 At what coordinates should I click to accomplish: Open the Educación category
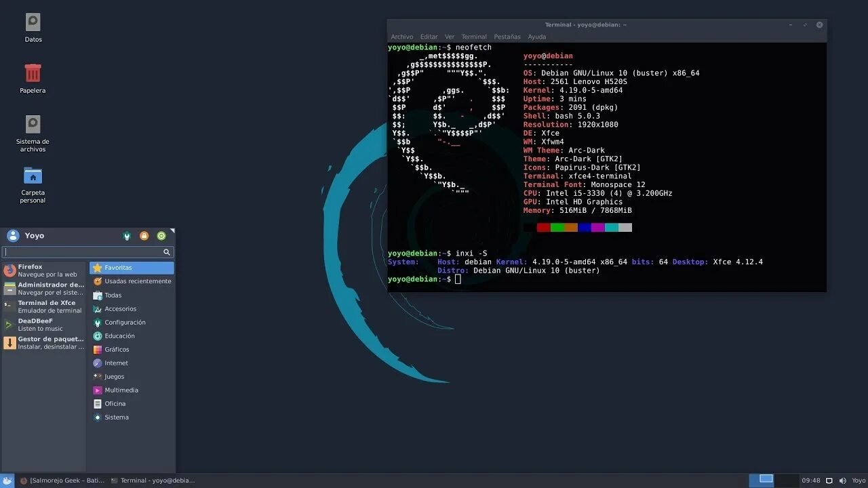click(x=132, y=335)
